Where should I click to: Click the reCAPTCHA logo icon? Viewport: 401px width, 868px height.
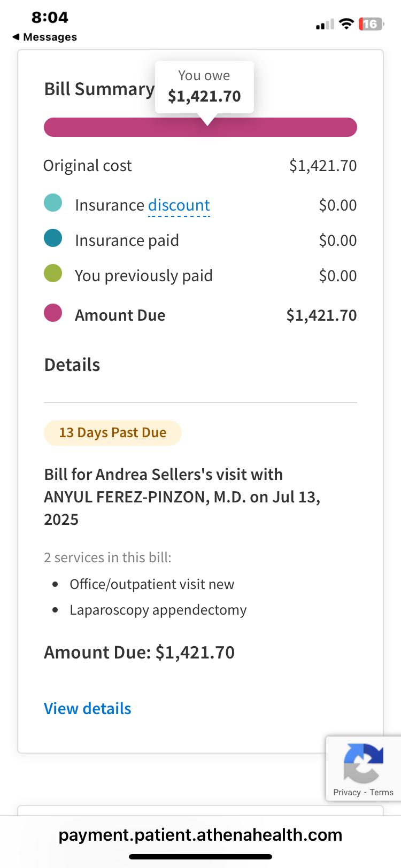pos(364,763)
